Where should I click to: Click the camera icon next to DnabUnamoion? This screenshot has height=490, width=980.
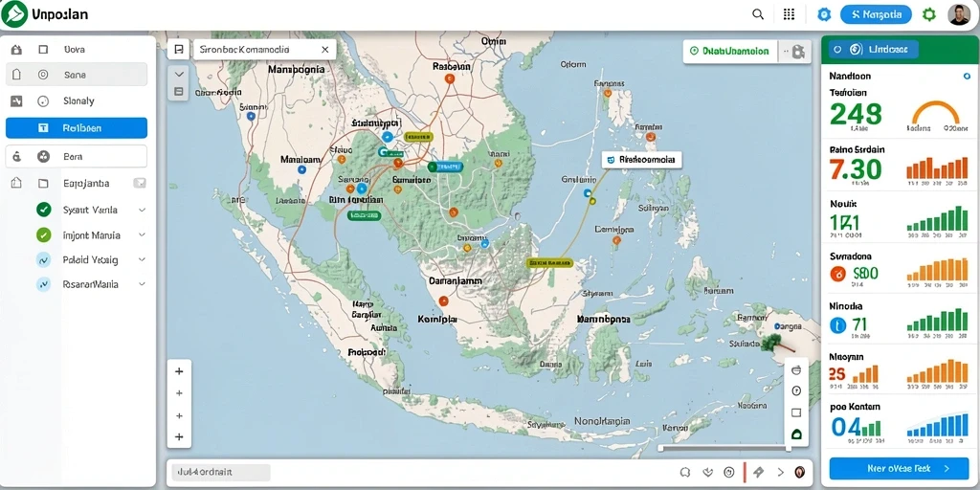797,52
